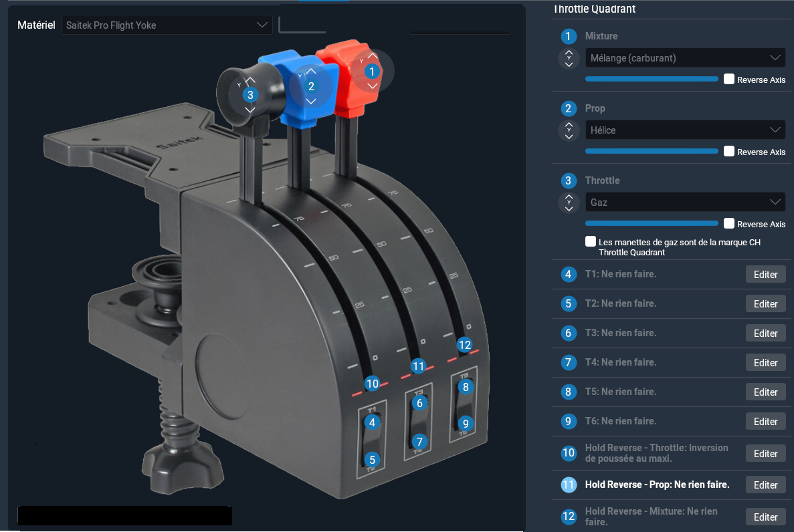Edit the Hold Reverse Prop assignment

(x=766, y=485)
